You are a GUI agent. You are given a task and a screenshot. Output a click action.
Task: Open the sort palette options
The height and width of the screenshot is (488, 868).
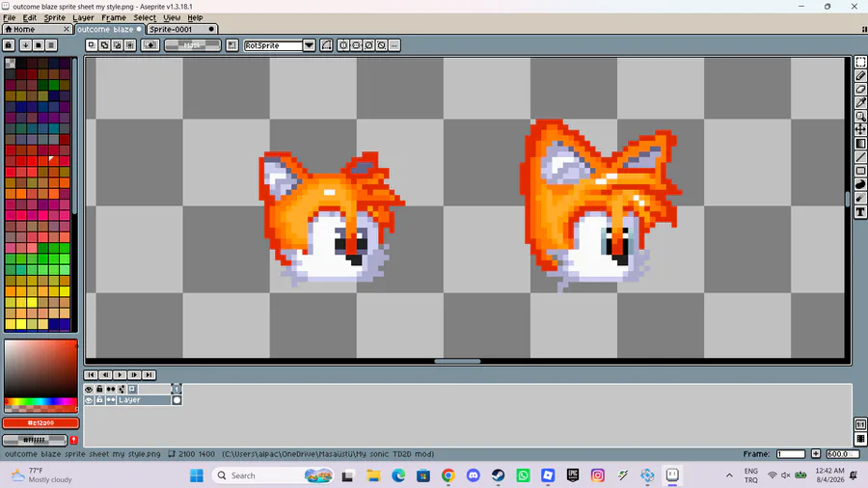tap(25, 45)
